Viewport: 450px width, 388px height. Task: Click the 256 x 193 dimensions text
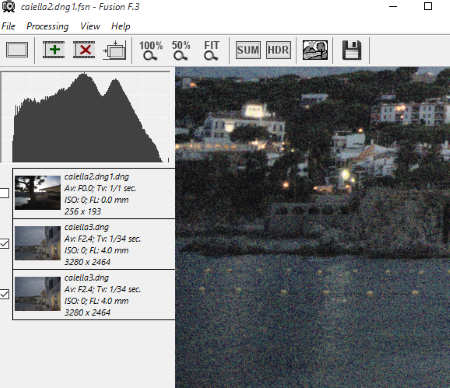(x=83, y=211)
